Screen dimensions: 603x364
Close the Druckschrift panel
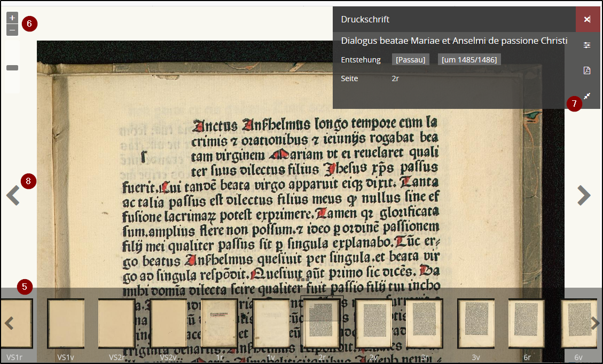(588, 19)
